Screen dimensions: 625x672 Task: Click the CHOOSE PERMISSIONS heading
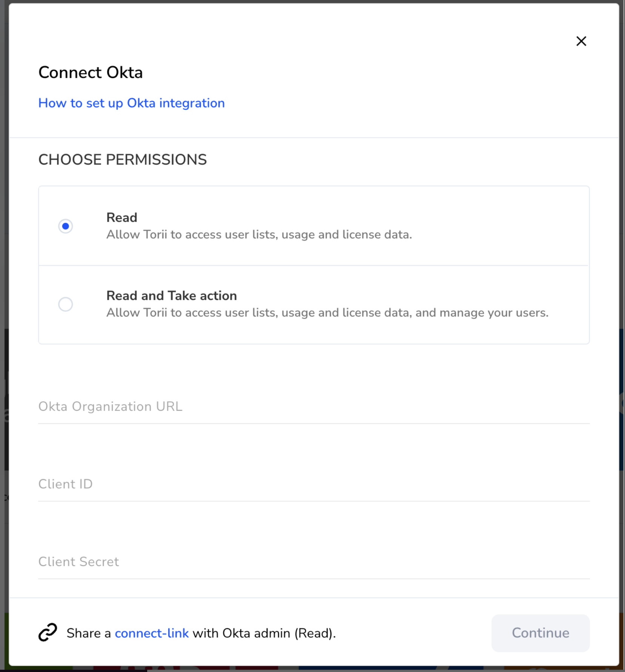click(123, 160)
